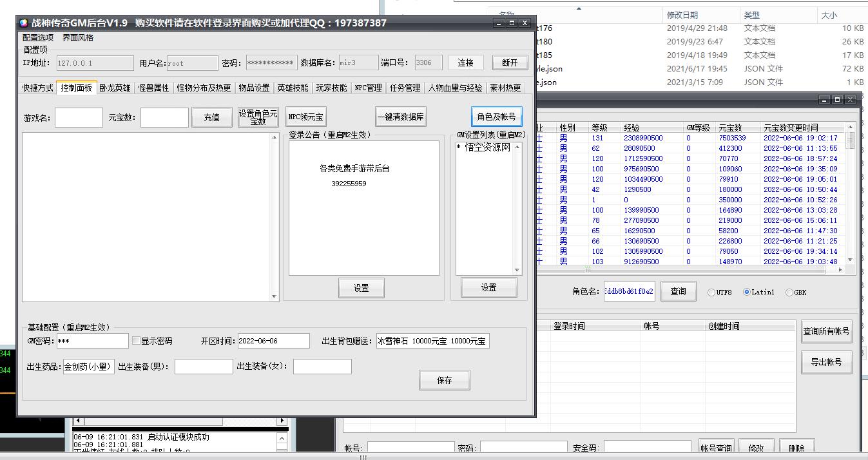Maximize the background account window
Image resolution: width=868 pixels, height=460 pixels.
836,100
